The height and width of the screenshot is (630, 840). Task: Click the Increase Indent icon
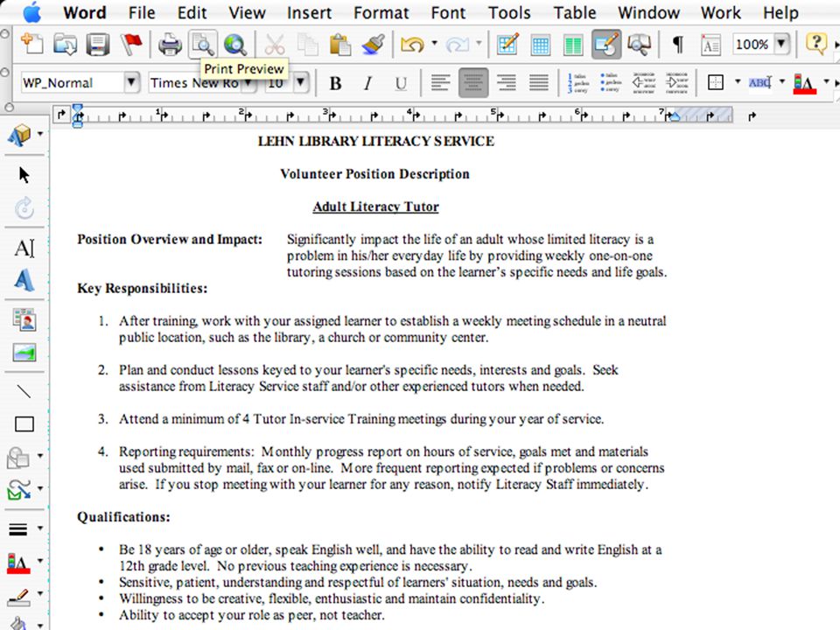(676, 83)
